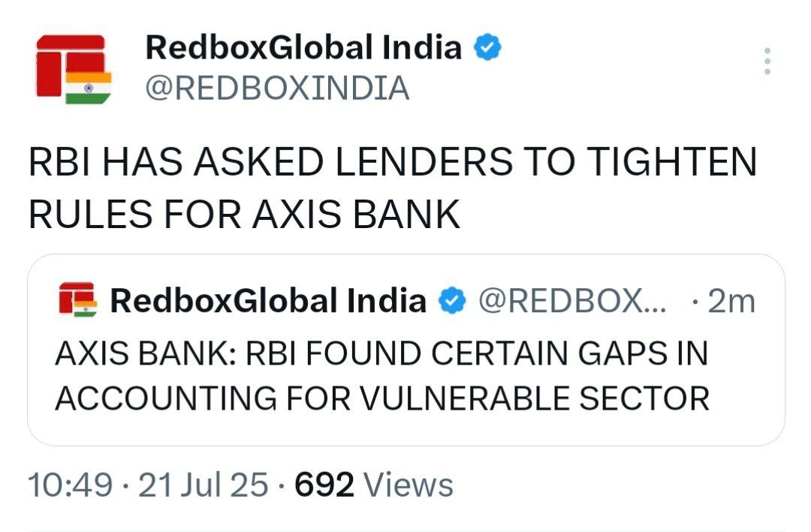Click the 'ACCOUNTING FOR VULNERABLE SECTOR' line
Viewport: 811px width, 532px height.
[382, 398]
